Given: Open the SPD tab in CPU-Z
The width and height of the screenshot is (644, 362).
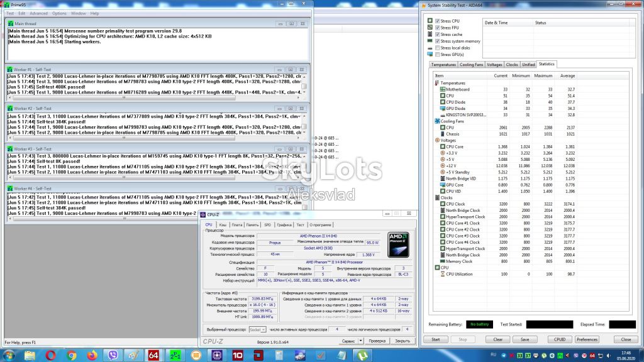Looking at the screenshot, I should coord(267,225).
